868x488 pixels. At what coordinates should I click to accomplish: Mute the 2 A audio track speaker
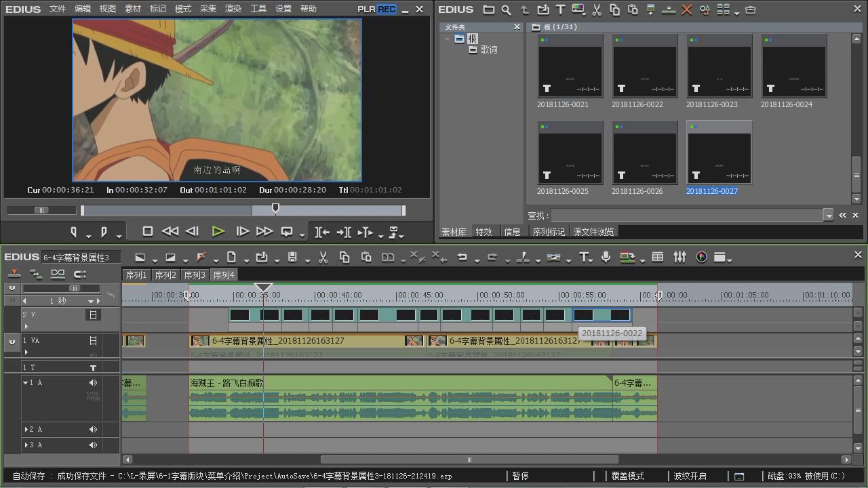click(93, 429)
